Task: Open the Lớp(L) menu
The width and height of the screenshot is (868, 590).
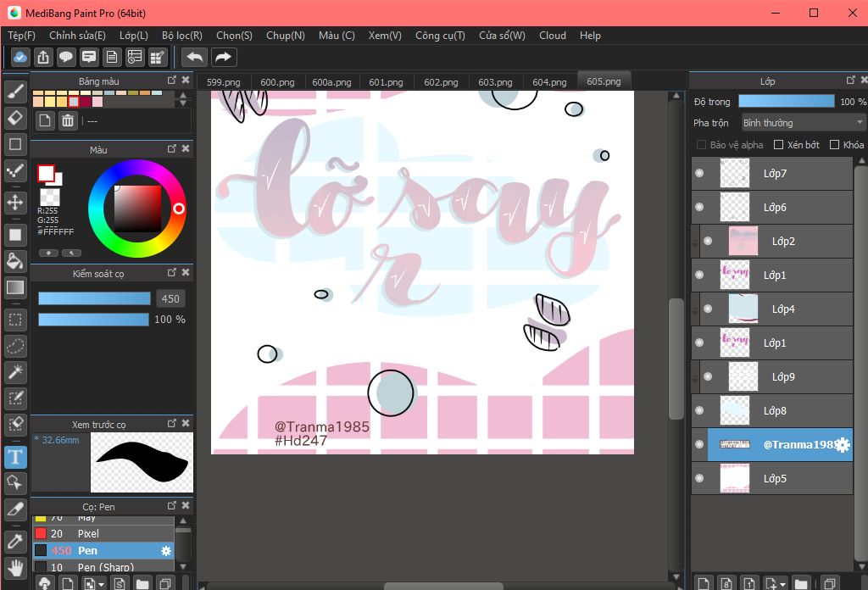Action: coord(133,36)
